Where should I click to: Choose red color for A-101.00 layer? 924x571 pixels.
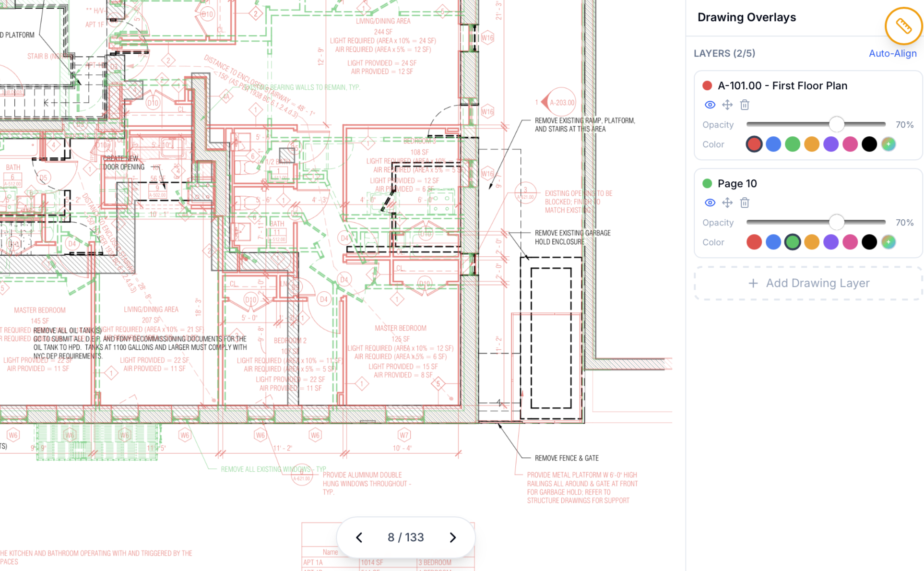pos(754,144)
